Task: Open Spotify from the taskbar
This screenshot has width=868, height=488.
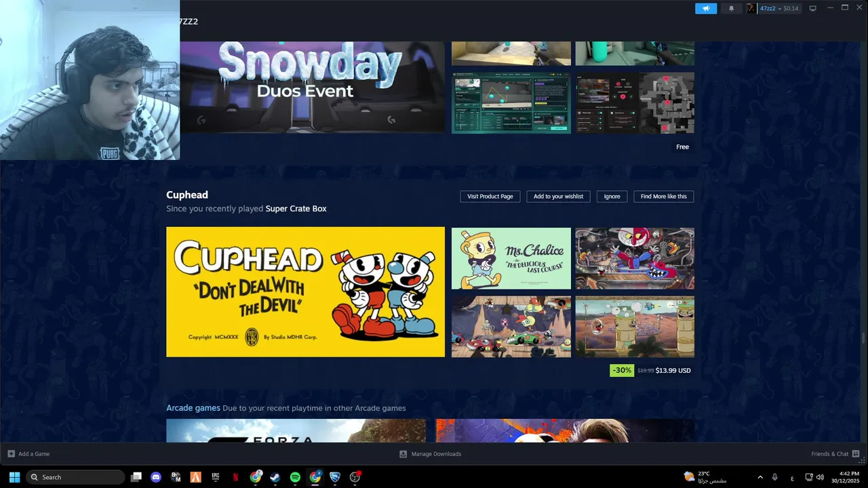Action: [295, 477]
